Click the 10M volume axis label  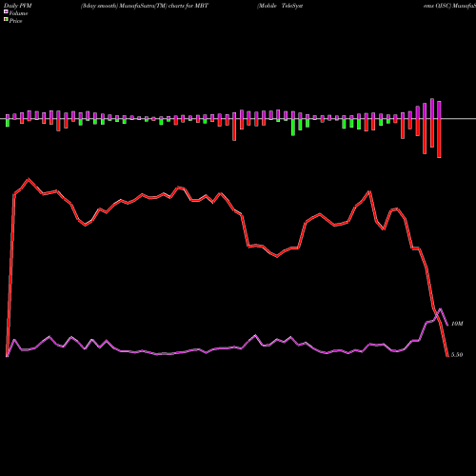(x=457, y=324)
